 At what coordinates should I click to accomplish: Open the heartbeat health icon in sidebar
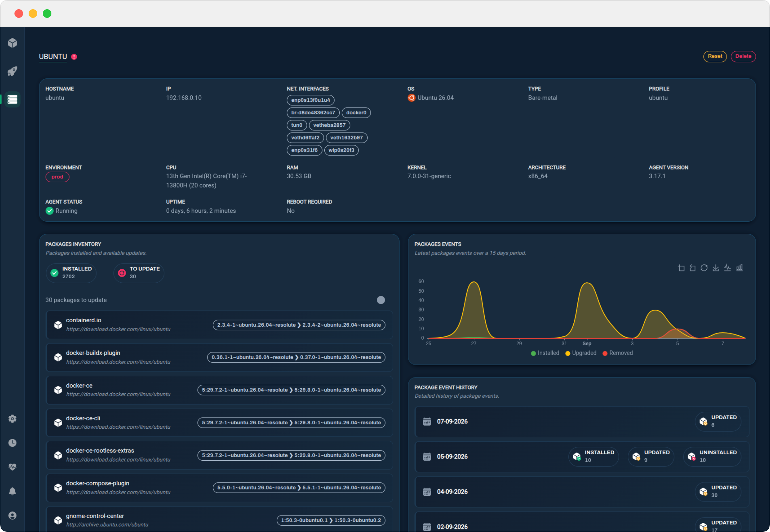point(12,467)
